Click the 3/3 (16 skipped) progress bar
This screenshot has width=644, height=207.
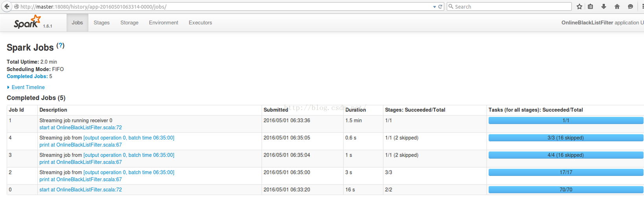(566, 138)
